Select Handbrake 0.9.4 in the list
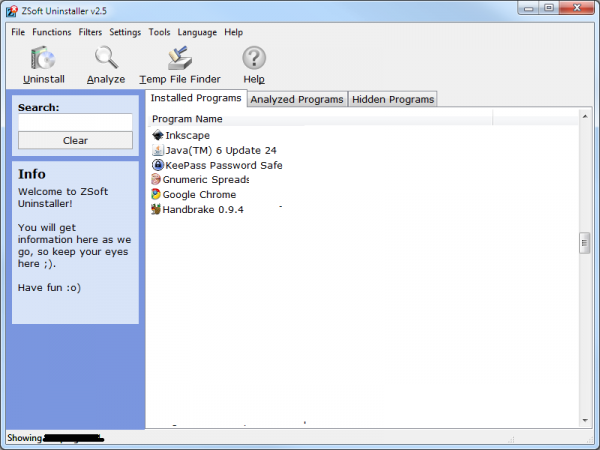The image size is (600, 450). [203, 209]
